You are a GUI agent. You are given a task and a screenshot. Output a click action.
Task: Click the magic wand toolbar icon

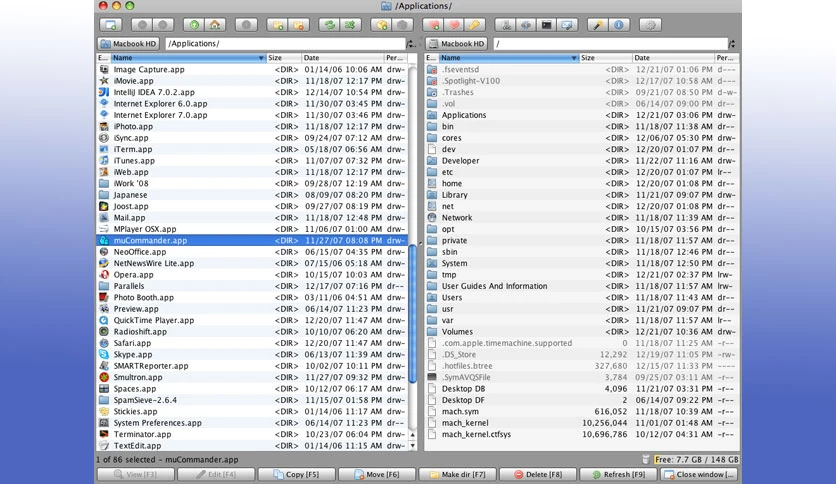[x=598, y=25]
